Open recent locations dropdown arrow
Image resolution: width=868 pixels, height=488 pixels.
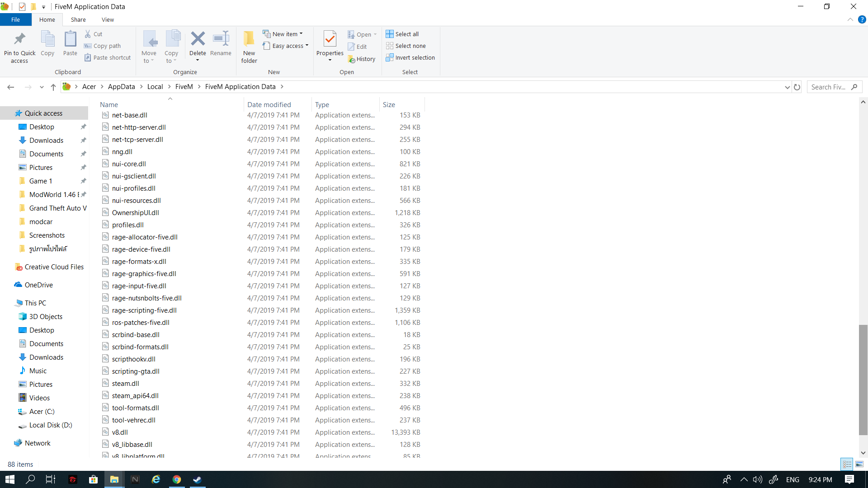coord(42,87)
